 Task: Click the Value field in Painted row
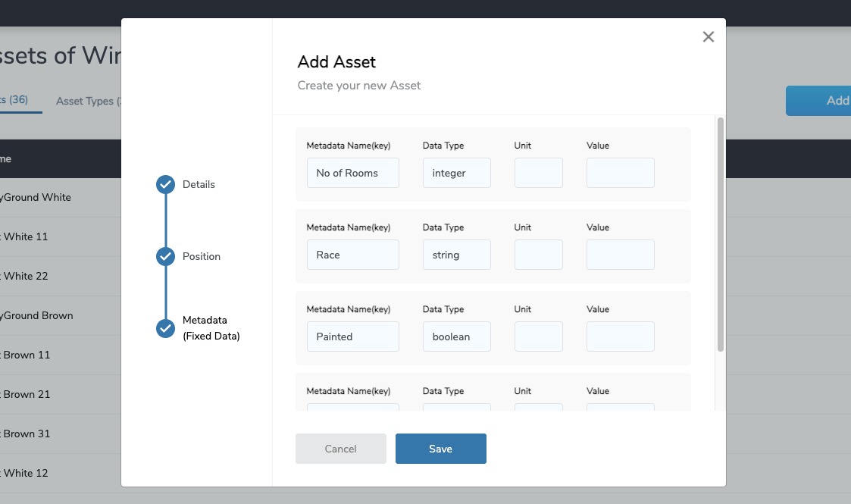(621, 337)
